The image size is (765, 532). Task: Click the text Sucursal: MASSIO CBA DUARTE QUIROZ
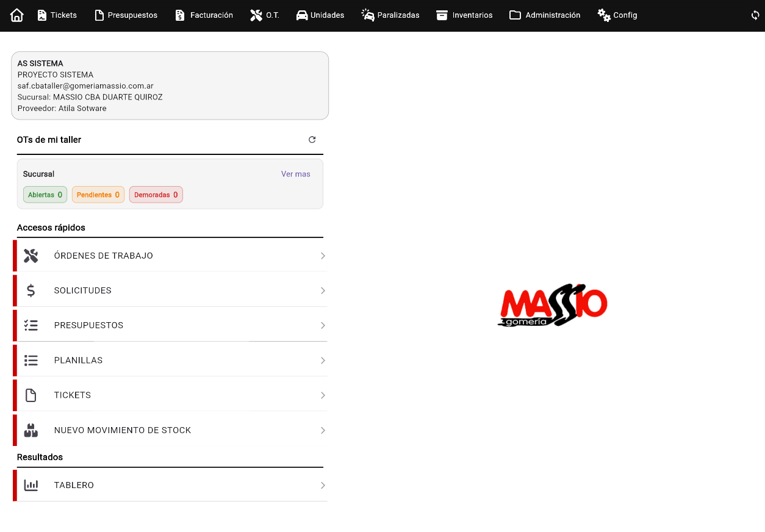tap(90, 97)
